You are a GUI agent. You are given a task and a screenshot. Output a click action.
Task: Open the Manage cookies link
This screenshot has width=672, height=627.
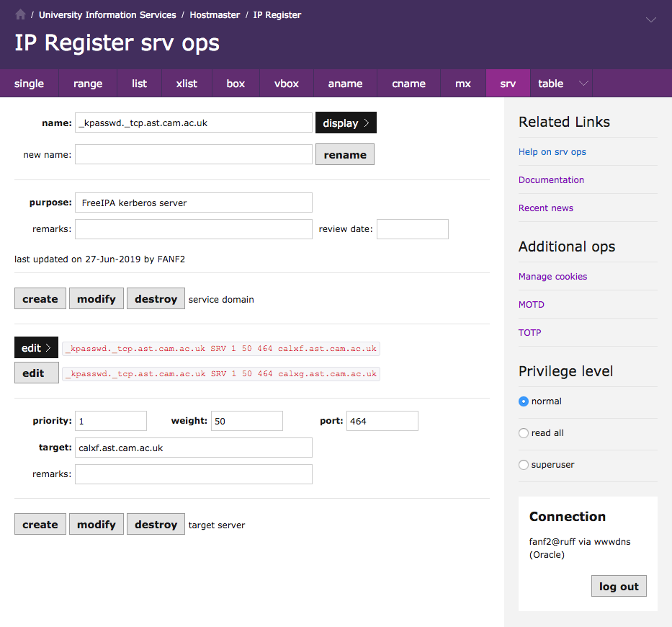click(x=552, y=277)
